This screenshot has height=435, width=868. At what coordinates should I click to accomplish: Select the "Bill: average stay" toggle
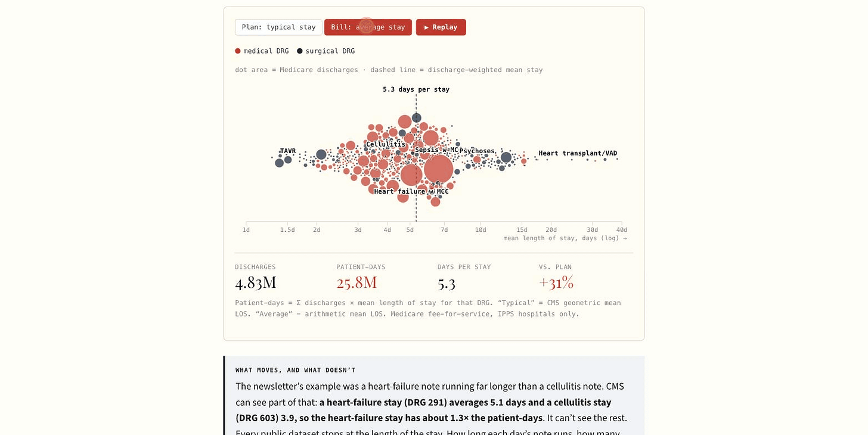point(368,27)
